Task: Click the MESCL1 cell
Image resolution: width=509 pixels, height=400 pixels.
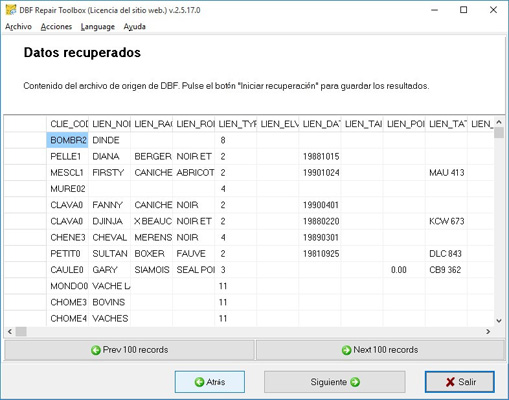Action: [x=68, y=173]
